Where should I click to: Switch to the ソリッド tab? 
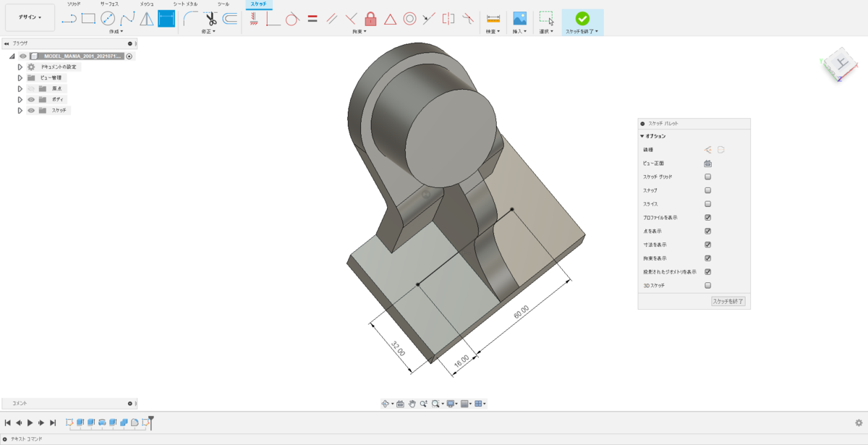coord(74,4)
